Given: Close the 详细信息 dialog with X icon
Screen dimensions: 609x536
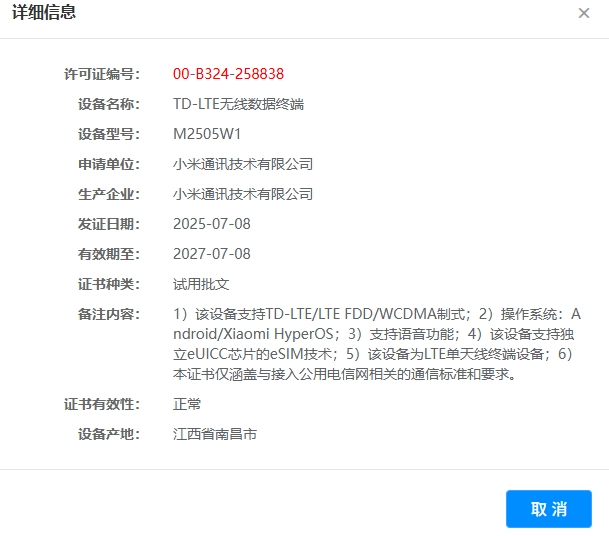Looking at the screenshot, I should tap(584, 13).
